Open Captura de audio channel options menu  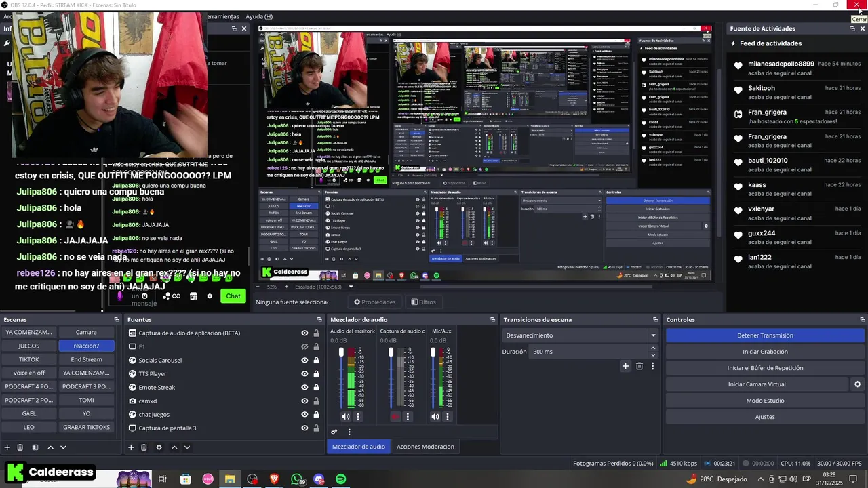point(408,417)
